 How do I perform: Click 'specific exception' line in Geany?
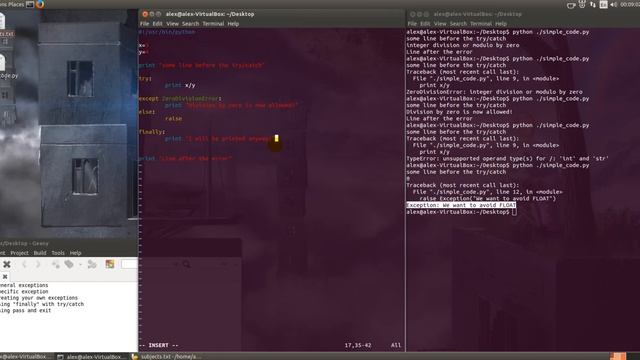(x=24, y=291)
